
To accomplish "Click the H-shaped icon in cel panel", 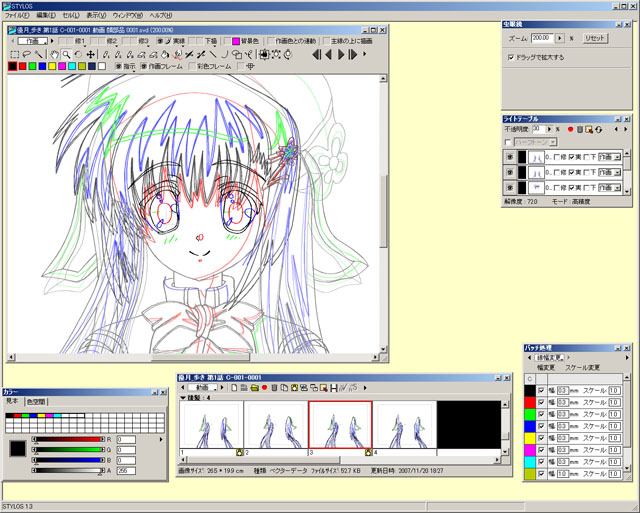I will [x=334, y=388].
